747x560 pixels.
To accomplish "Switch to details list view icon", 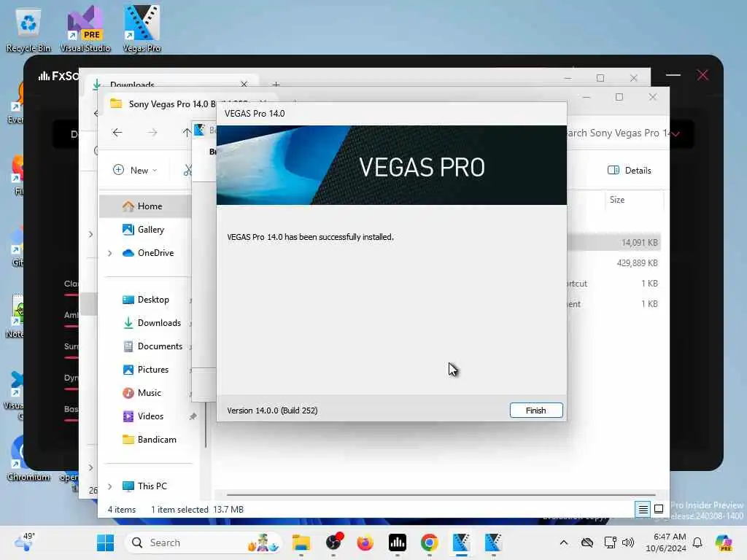I will (643, 510).
